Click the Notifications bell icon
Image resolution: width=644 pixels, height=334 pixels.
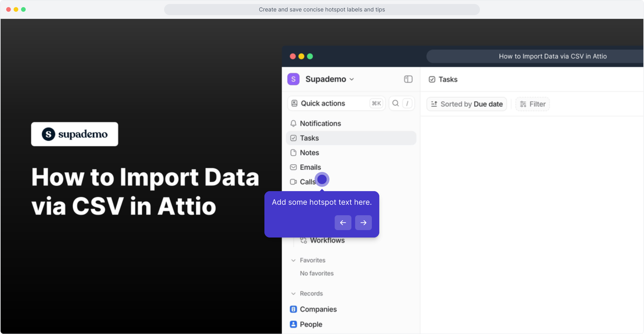(293, 123)
